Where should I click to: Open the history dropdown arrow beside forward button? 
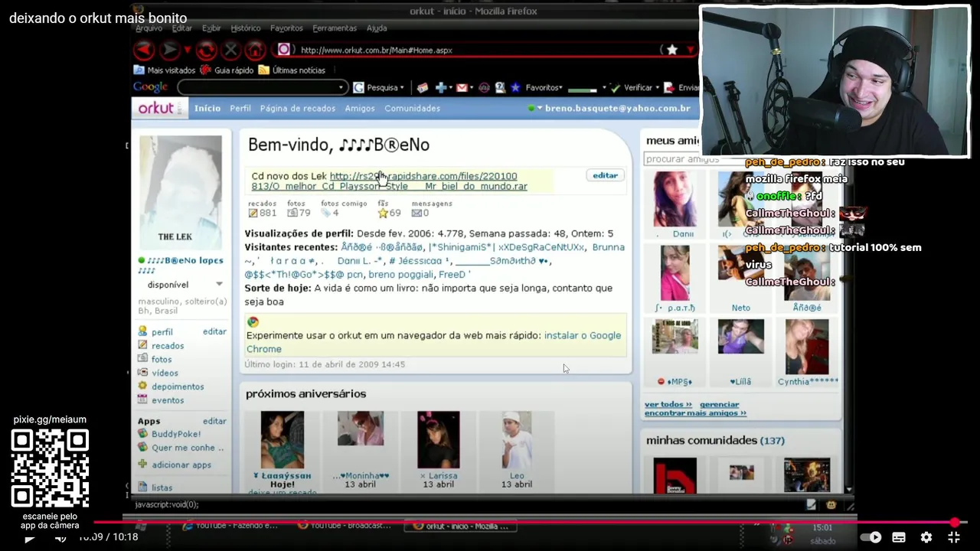187,51
